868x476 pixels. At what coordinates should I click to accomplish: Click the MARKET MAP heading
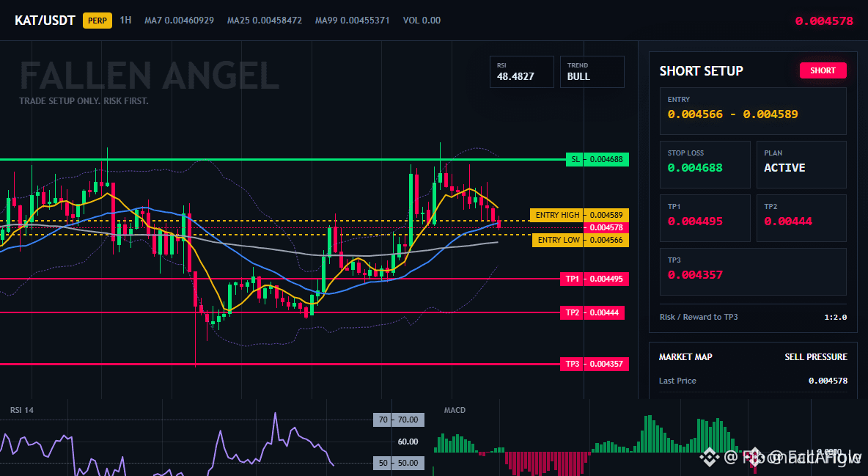(685, 357)
